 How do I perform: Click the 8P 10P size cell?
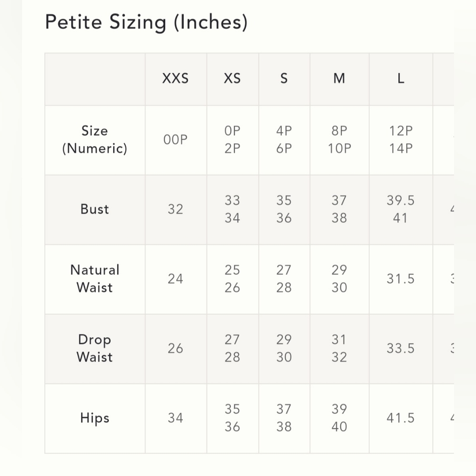[x=339, y=139]
